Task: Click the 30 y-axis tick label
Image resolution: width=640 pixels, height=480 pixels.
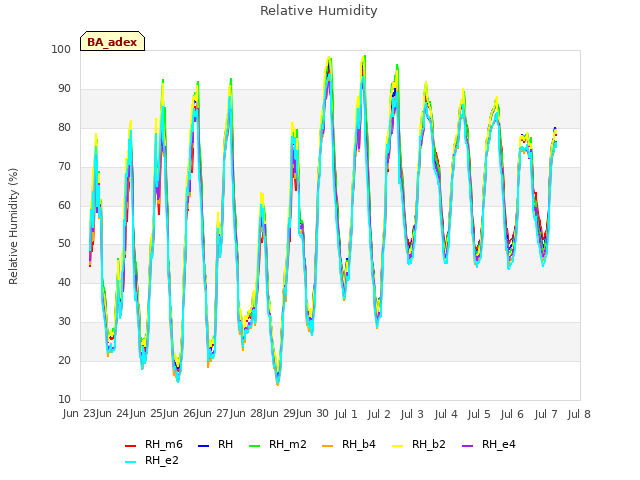Action: [x=64, y=322]
